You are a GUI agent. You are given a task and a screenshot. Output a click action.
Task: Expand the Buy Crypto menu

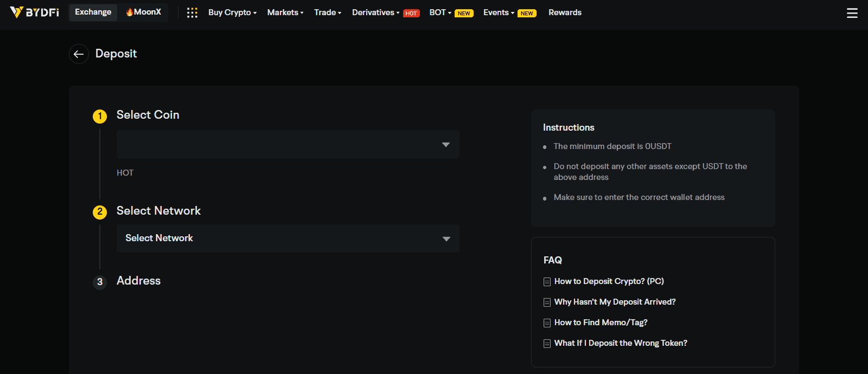click(x=232, y=12)
